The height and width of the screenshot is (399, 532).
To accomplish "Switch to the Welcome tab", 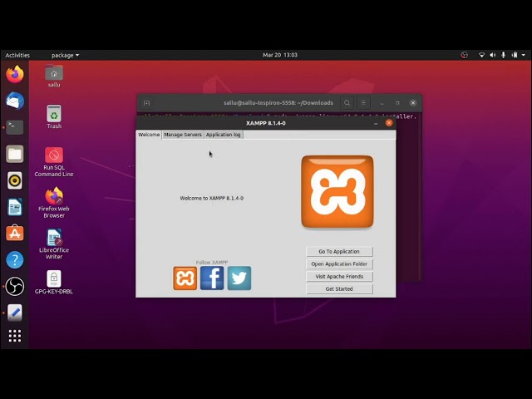I will click(x=149, y=135).
